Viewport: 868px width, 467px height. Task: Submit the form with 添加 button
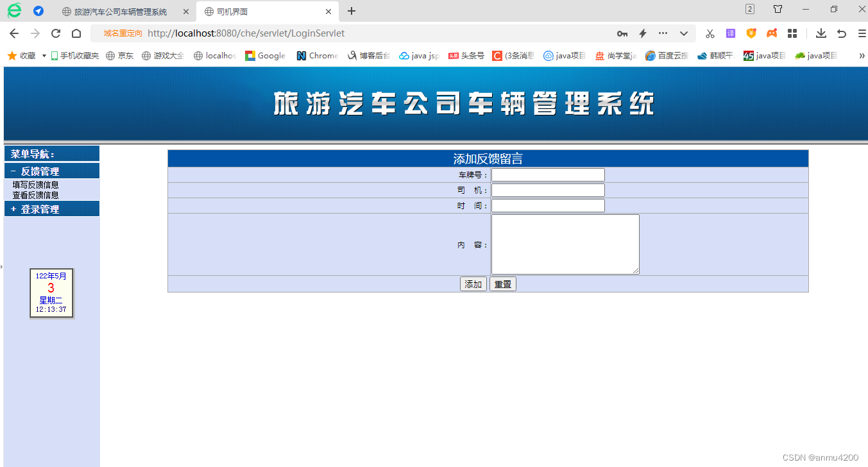pos(473,284)
